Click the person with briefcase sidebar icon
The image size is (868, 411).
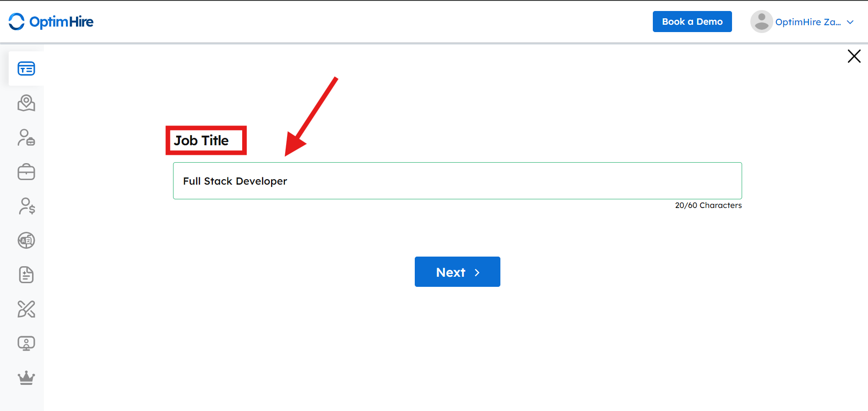click(26, 137)
